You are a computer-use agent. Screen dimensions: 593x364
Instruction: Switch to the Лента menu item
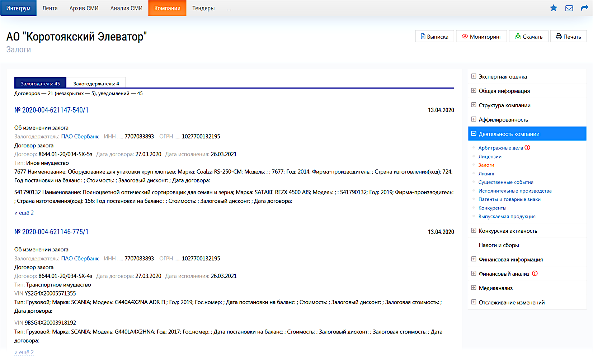(50, 8)
